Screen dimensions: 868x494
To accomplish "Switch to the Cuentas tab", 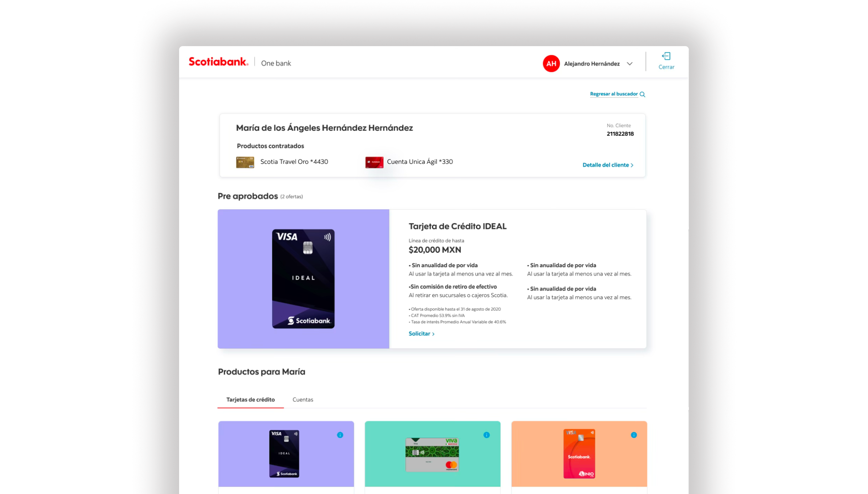I will tap(303, 399).
